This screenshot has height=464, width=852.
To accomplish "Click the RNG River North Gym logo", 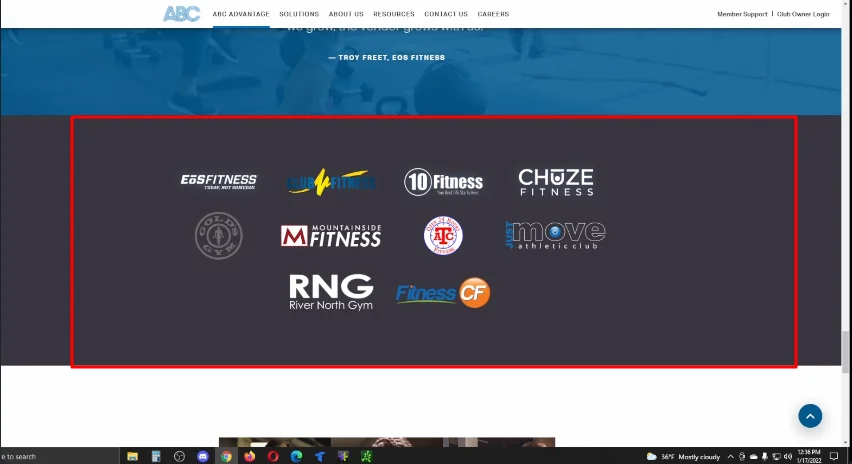I will tap(331, 292).
